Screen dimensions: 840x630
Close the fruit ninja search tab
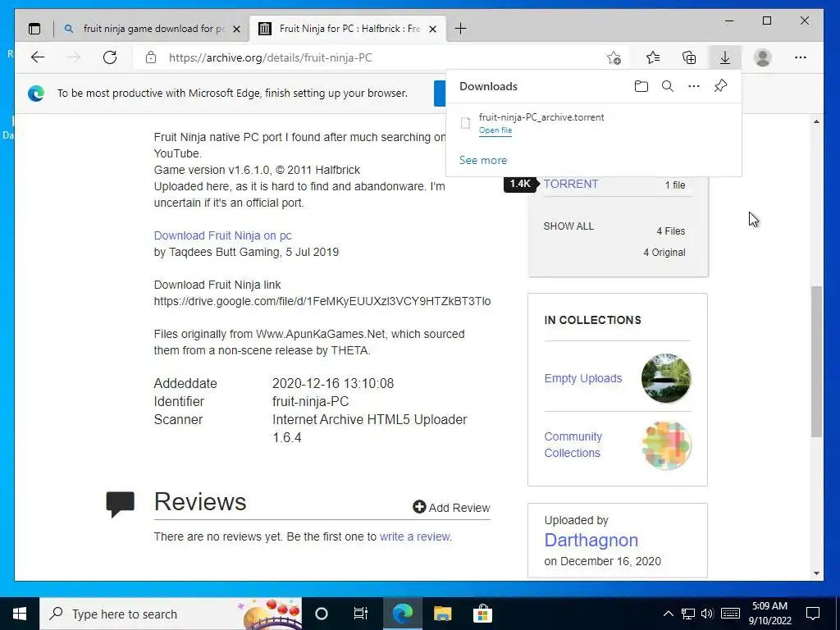point(237,29)
